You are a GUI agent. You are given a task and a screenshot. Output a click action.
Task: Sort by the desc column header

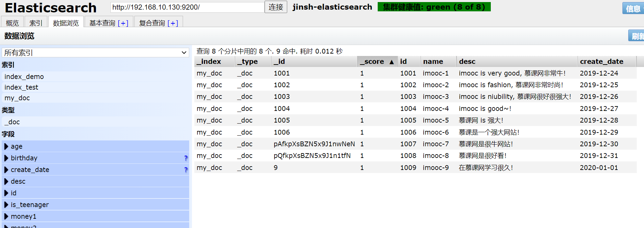tap(517, 61)
